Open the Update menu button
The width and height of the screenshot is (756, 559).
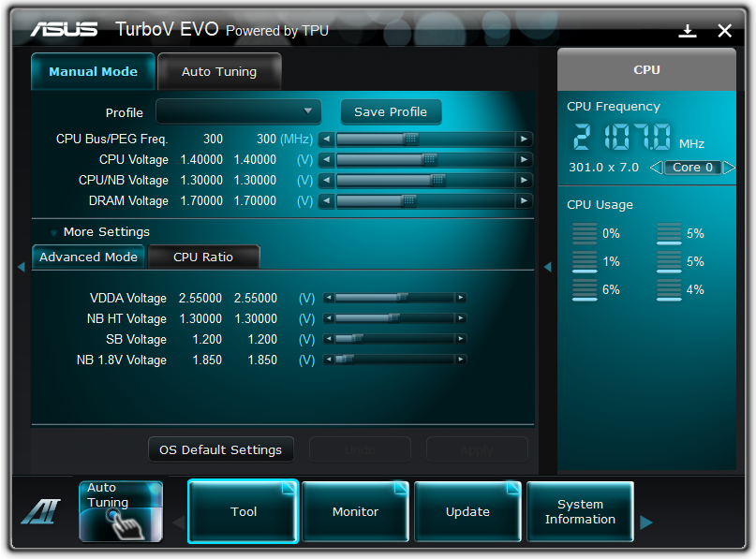click(x=467, y=511)
